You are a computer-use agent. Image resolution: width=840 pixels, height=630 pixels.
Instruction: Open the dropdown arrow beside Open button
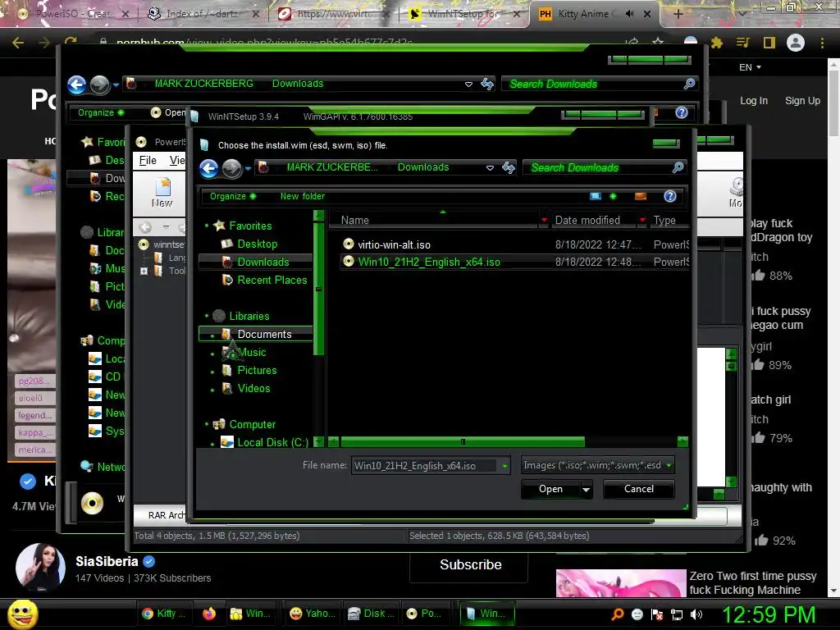tap(586, 489)
